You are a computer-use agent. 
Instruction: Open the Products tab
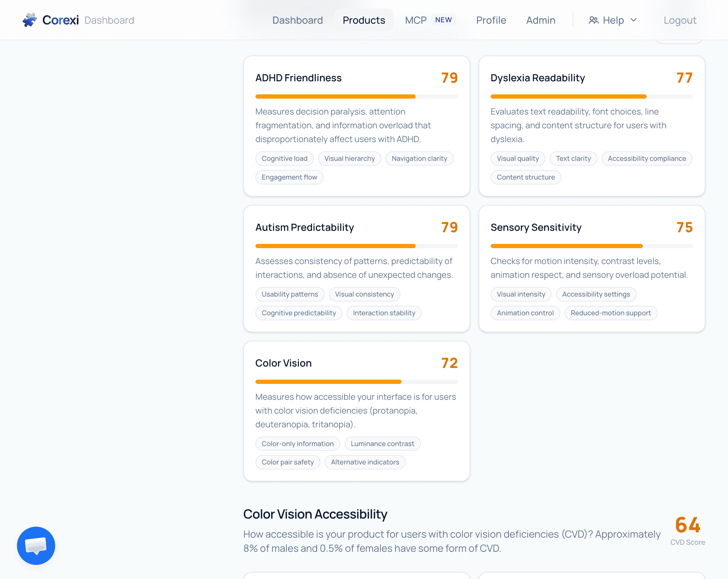click(364, 20)
